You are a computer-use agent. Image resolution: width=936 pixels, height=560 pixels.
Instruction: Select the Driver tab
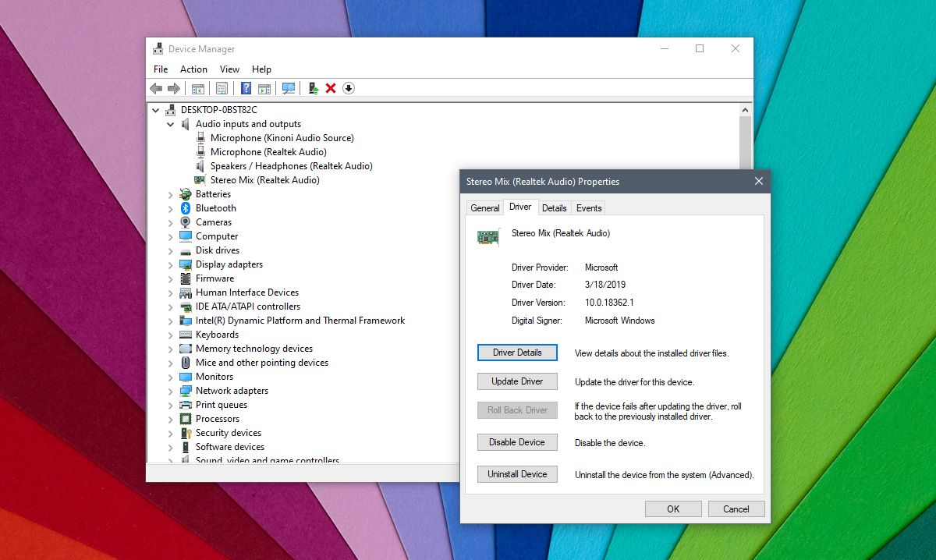click(x=520, y=207)
